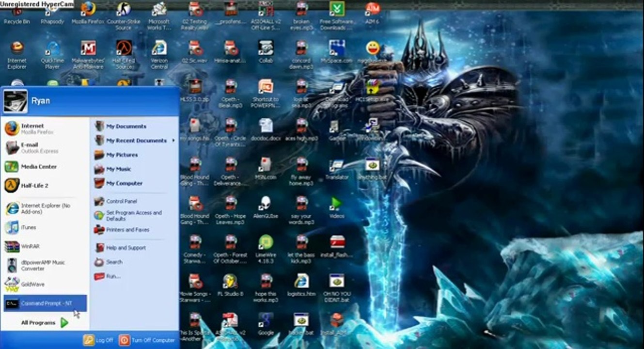This screenshot has width=644, height=349.
Task: Click the Malwarebytes Anti-Malware desktop icon
Action: pyautogui.click(x=88, y=55)
